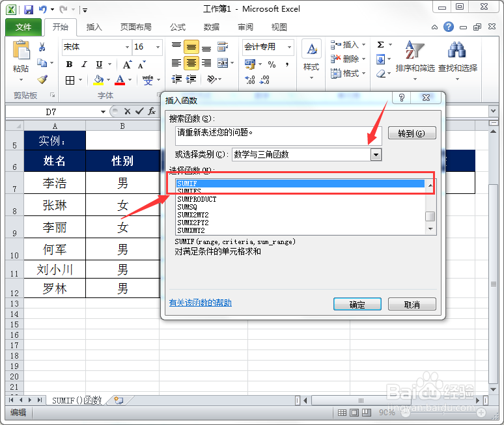Toggle center horizontal alignment
Image resolution: width=504 pixels, height=425 pixels.
pyautogui.click(x=191, y=63)
